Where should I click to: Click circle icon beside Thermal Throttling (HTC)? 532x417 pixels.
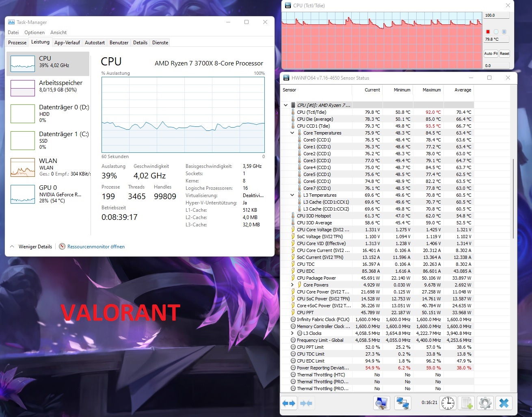click(x=293, y=375)
